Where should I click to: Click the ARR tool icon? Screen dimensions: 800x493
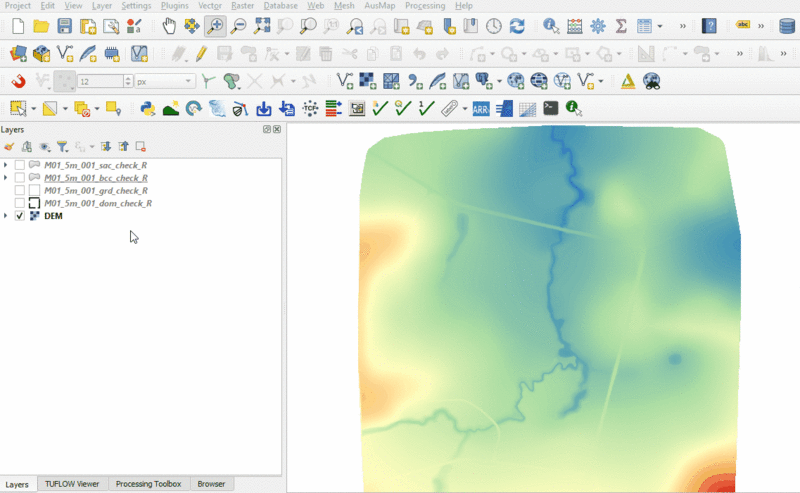(x=481, y=108)
